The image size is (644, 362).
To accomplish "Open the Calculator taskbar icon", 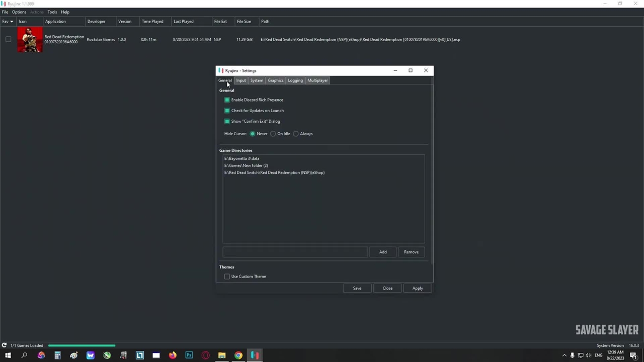I will coord(57,355).
